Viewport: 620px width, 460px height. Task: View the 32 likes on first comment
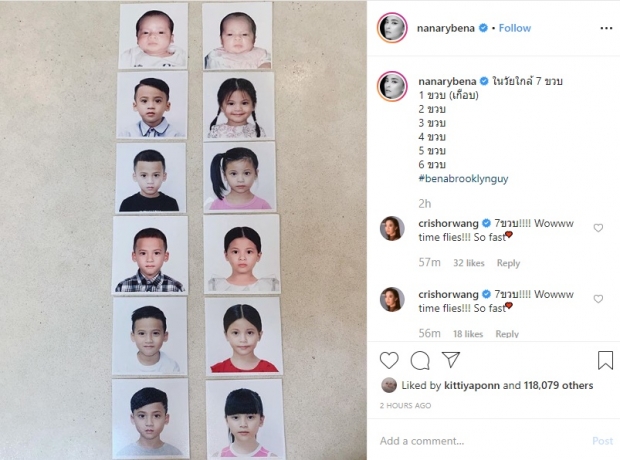tap(469, 263)
